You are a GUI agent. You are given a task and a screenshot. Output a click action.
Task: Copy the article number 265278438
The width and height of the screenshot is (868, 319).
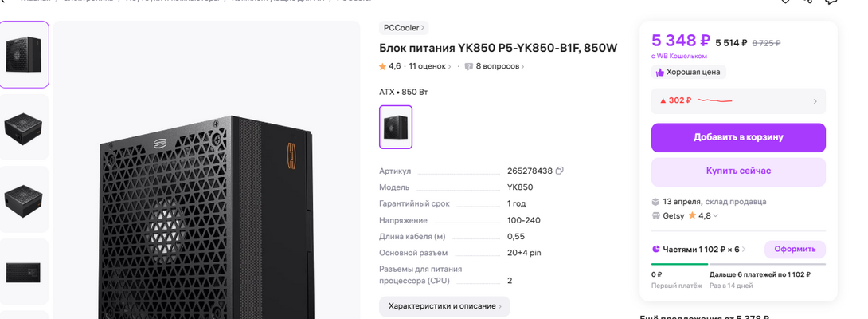(560, 171)
